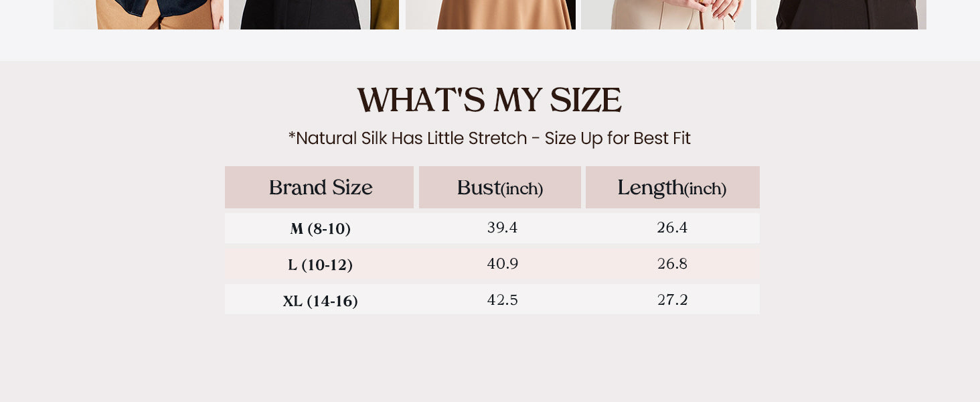Choose the L (10-12) size label
Screen dimensions: 980x402
click(320, 265)
